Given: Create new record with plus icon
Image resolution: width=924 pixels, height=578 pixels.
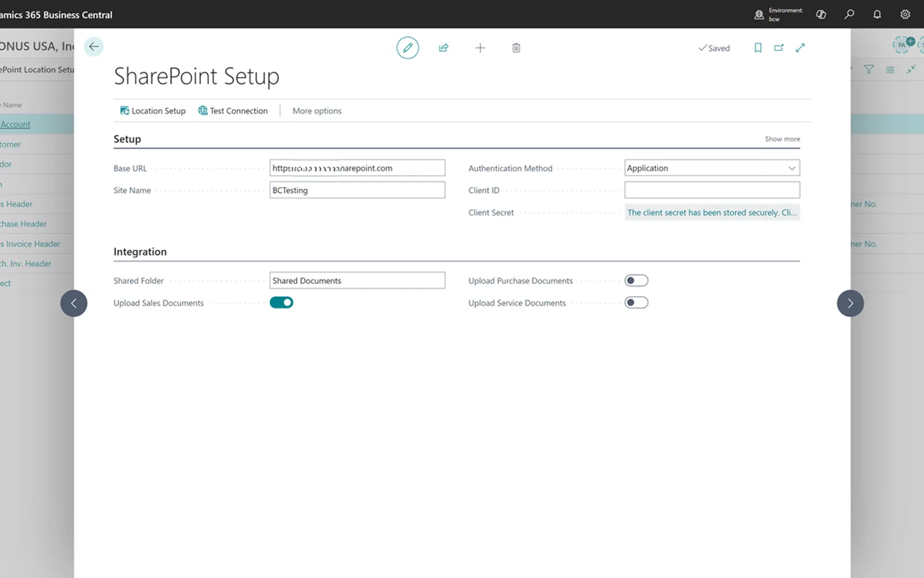Looking at the screenshot, I should click(480, 48).
